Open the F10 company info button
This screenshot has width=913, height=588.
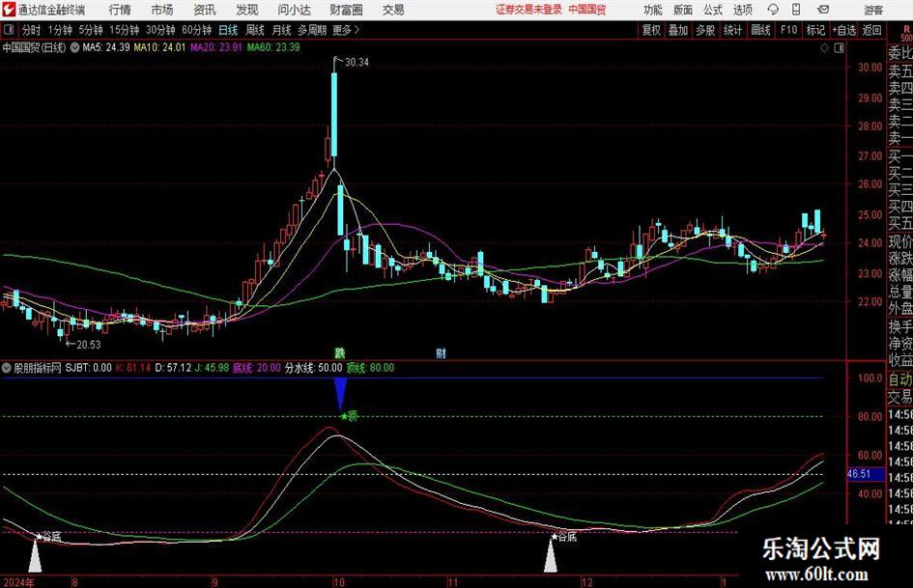point(789,30)
